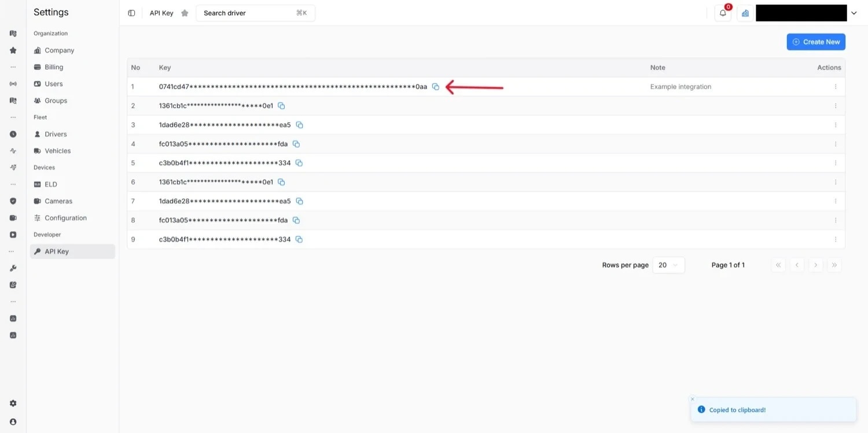Select API Key in Developer section
The width and height of the screenshot is (868, 433).
coord(72,251)
